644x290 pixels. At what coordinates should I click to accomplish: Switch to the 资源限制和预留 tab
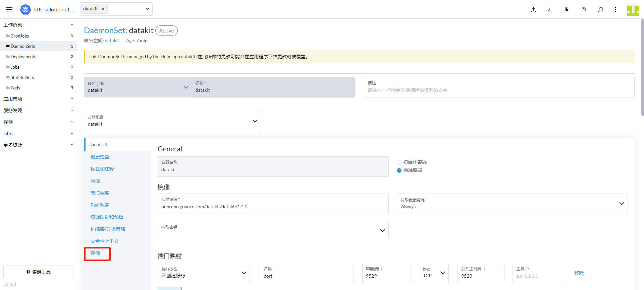pos(107,217)
